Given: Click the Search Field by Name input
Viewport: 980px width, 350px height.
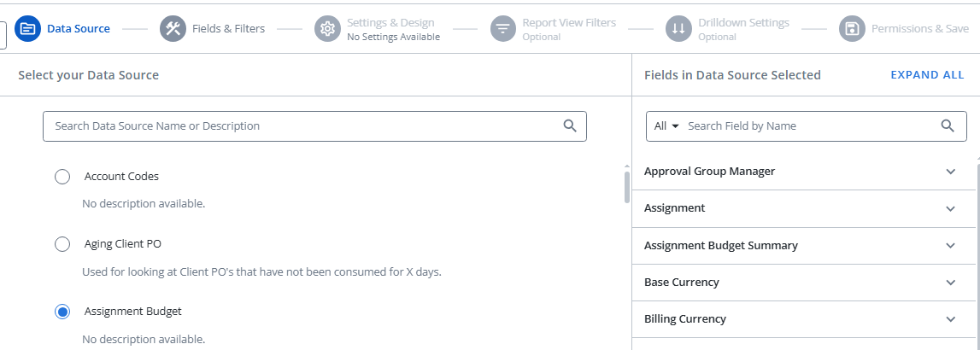Looking at the screenshot, I should (x=807, y=125).
